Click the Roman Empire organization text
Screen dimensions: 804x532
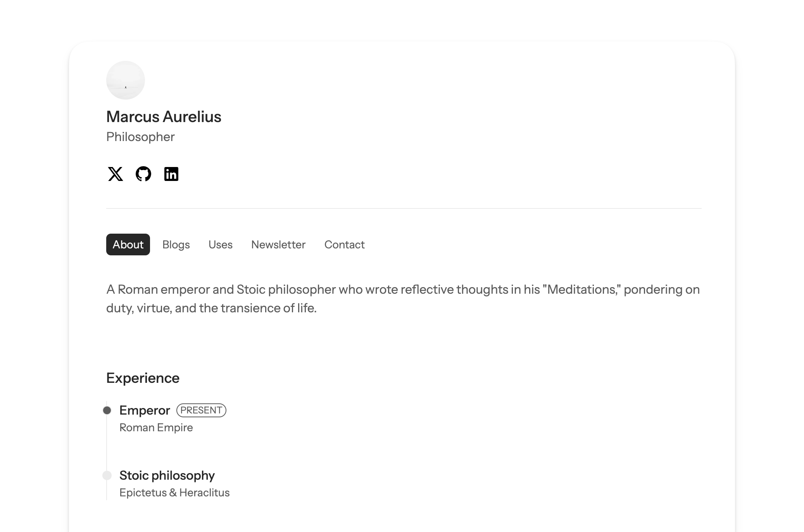pyautogui.click(x=156, y=427)
